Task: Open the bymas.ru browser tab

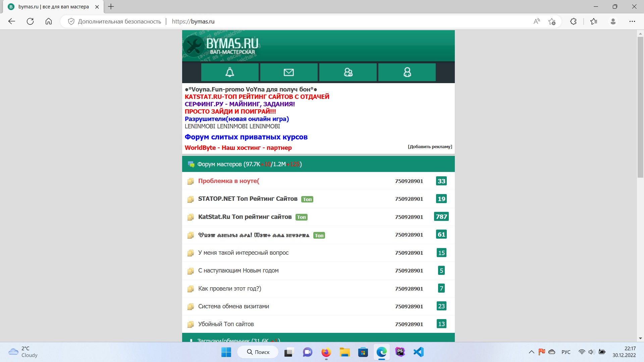Action: [x=54, y=7]
